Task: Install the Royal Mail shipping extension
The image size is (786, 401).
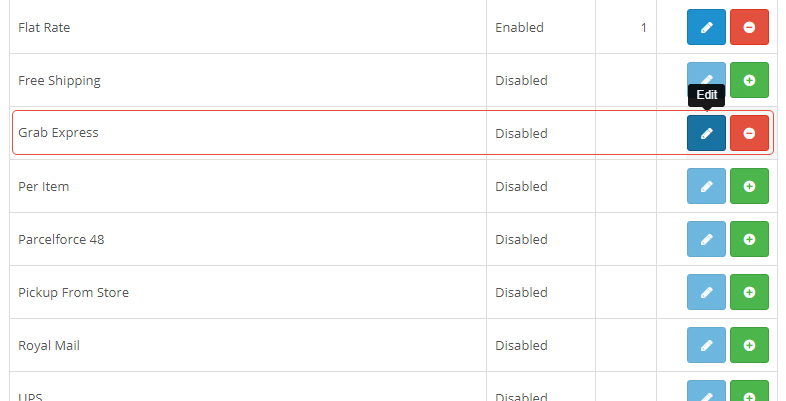Action: click(x=749, y=345)
